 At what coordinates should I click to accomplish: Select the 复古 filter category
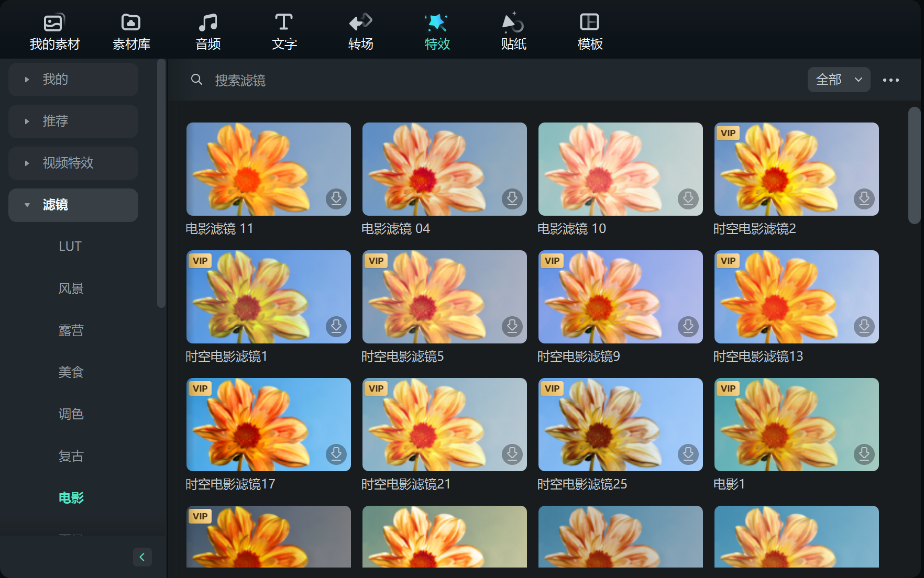(71, 456)
